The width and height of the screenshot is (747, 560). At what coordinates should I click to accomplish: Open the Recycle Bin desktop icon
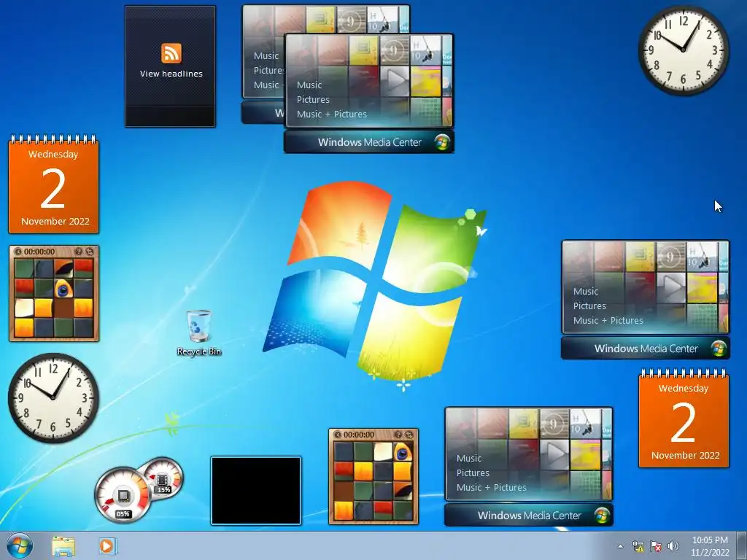point(199,332)
